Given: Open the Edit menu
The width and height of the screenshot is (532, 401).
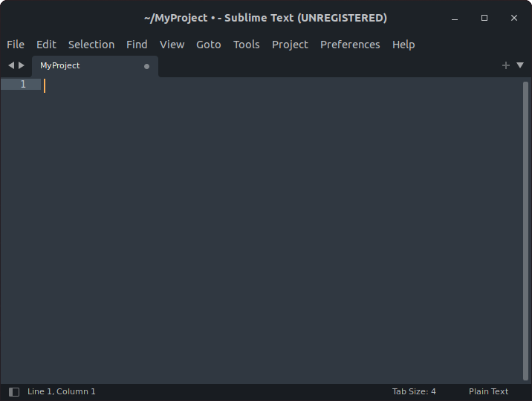Looking at the screenshot, I should 46,45.
